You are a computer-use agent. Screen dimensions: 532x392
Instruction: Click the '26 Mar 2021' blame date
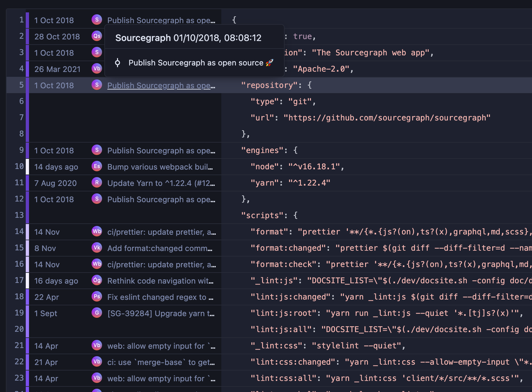coord(57,69)
